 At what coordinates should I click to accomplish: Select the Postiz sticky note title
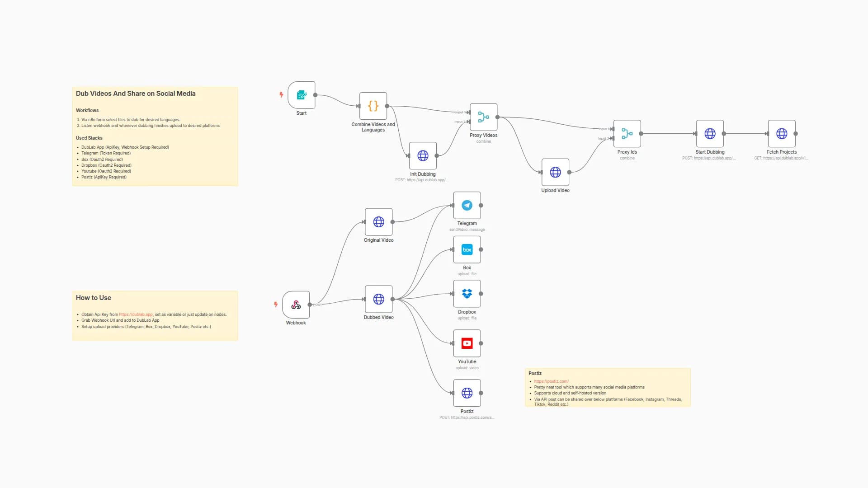535,373
